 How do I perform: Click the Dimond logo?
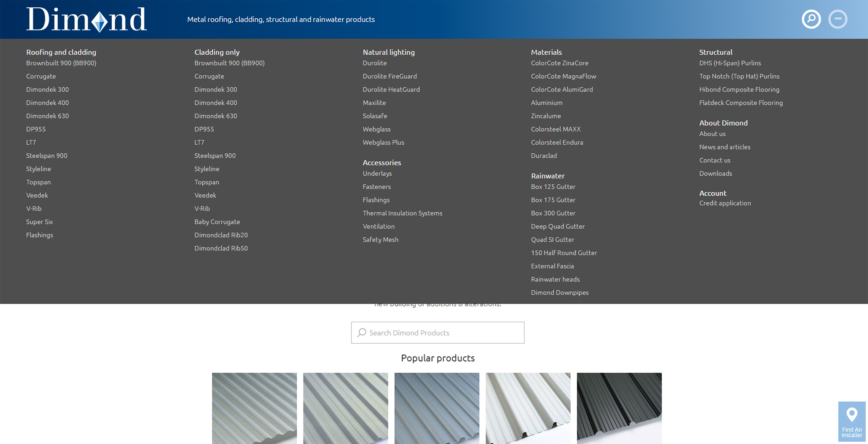tap(86, 20)
